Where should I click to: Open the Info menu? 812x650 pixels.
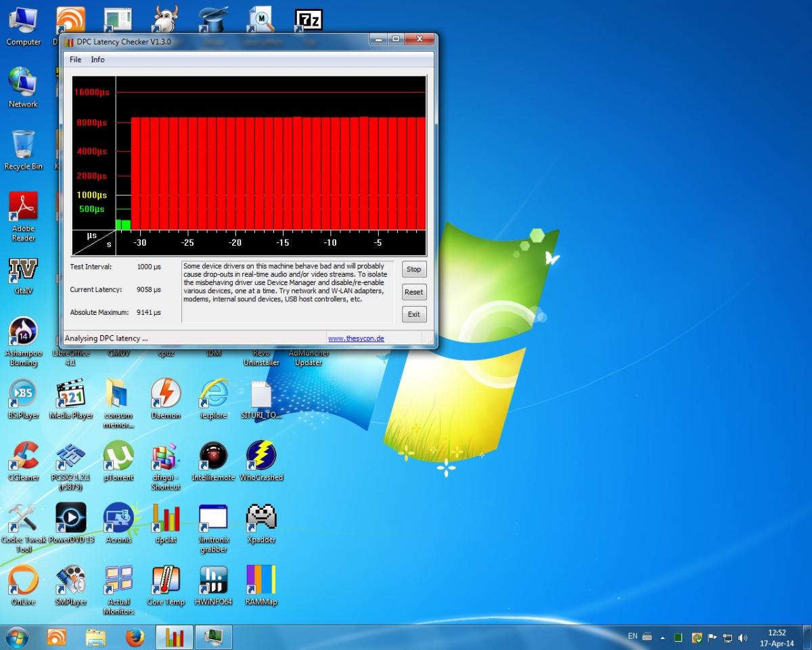[x=97, y=60]
